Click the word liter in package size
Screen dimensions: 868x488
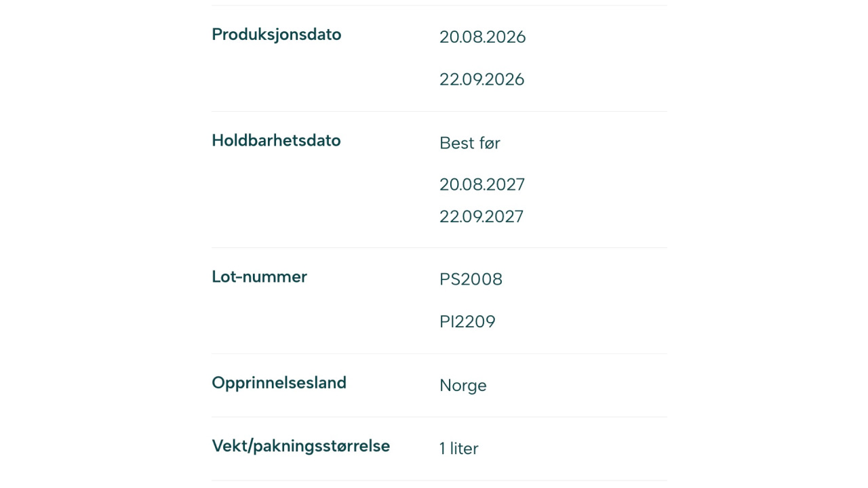tap(464, 449)
